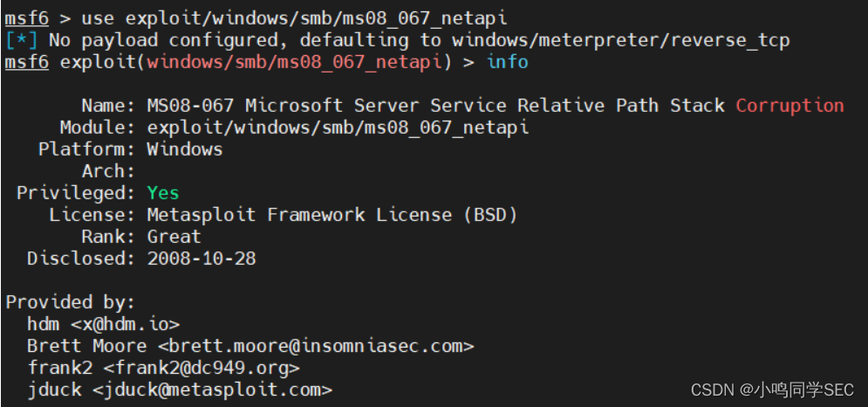Click the Disclosed date 2008-10-28
868x407 pixels.
click(202, 259)
